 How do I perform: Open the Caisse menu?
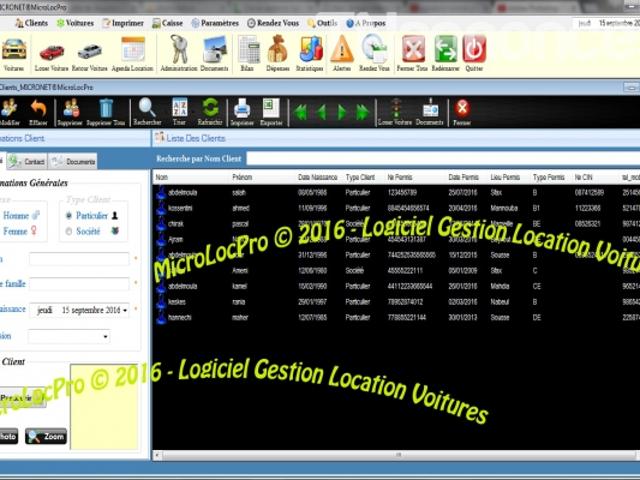tap(167, 23)
